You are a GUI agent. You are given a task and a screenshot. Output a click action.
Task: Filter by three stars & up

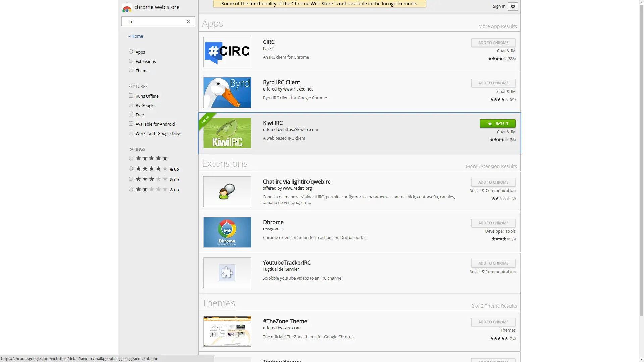131,179
